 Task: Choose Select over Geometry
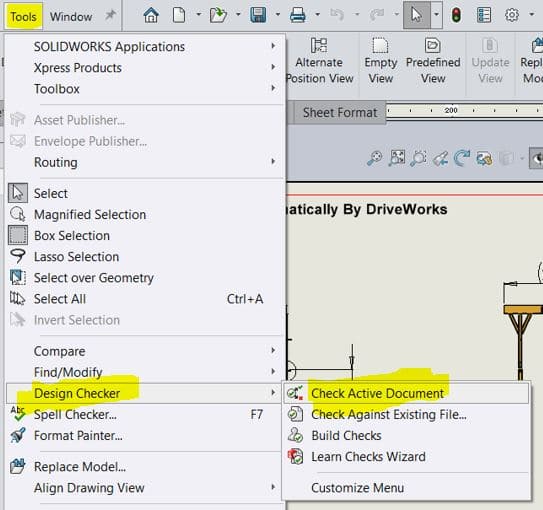click(145, 278)
